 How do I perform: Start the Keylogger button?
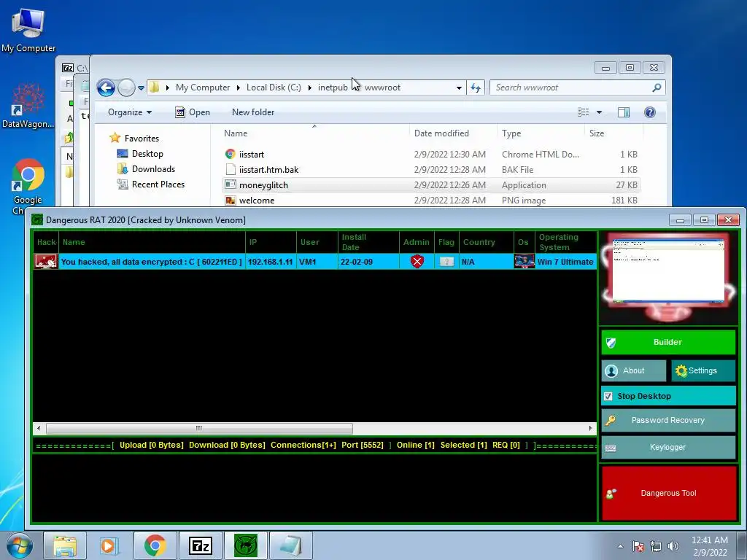click(x=668, y=447)
